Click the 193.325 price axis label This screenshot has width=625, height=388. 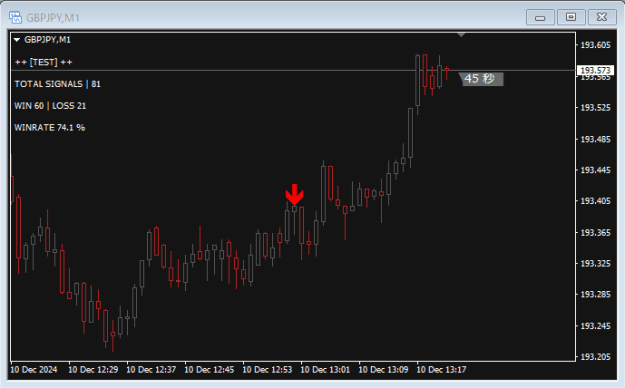coord(595,264)
